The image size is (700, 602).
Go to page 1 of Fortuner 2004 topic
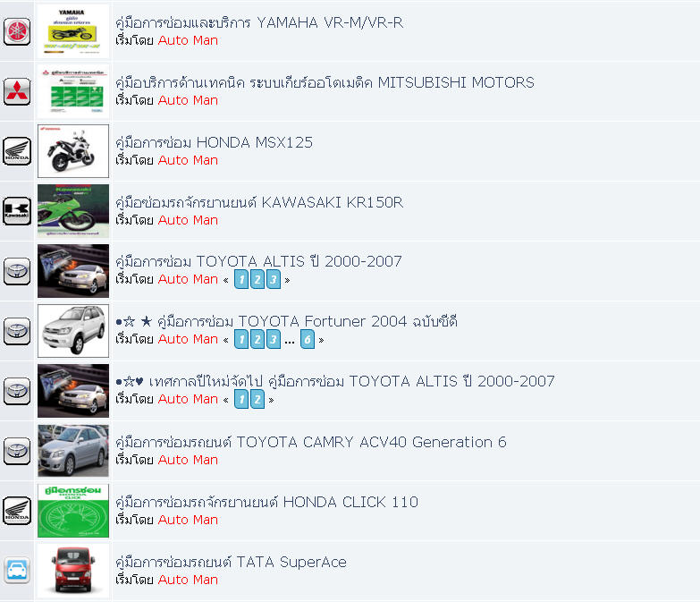[x=241, y=339]
